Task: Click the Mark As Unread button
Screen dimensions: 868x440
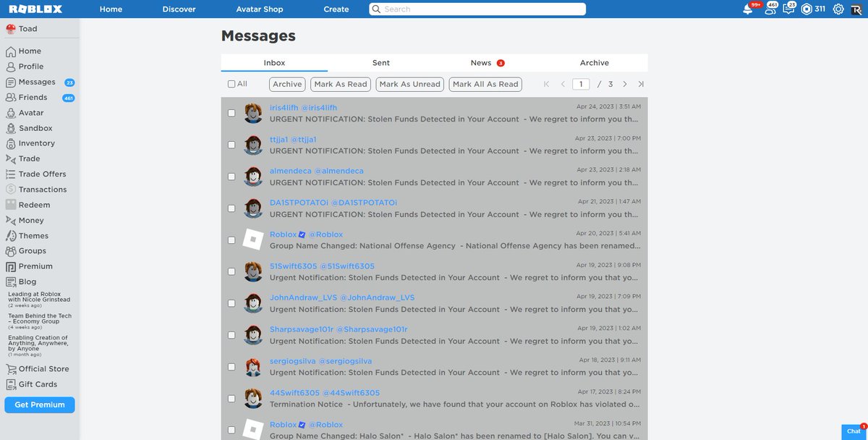Action: point(410,84)
